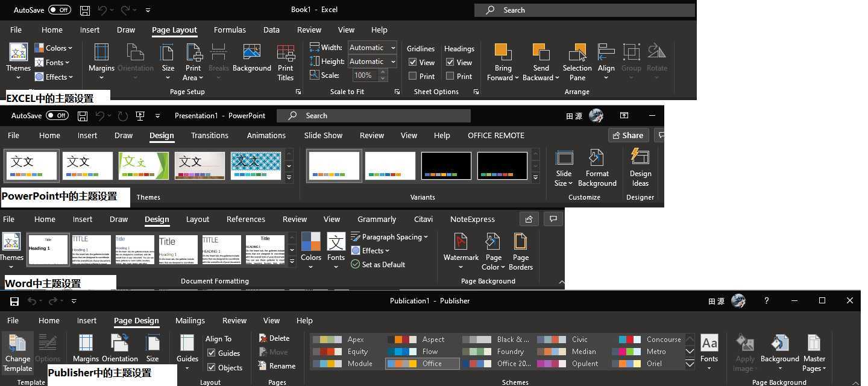
Task: Open Publisher Guides menu
Action: tap(187, 352)
